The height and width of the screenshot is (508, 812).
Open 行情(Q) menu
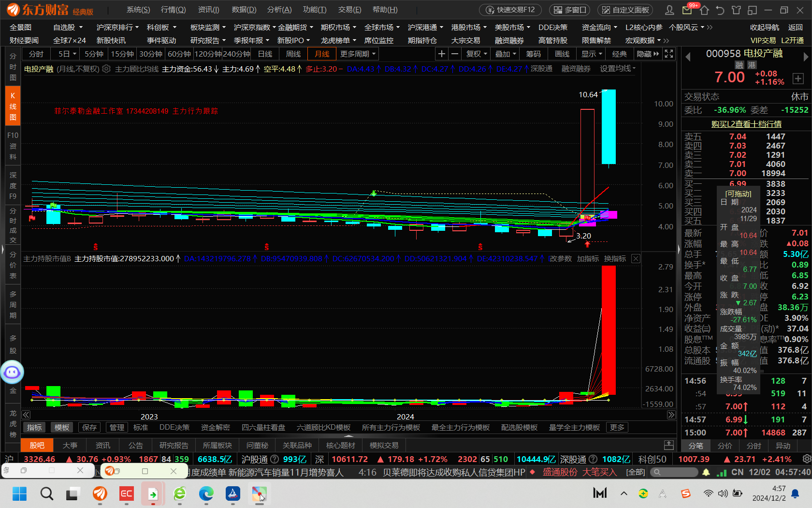173,10
